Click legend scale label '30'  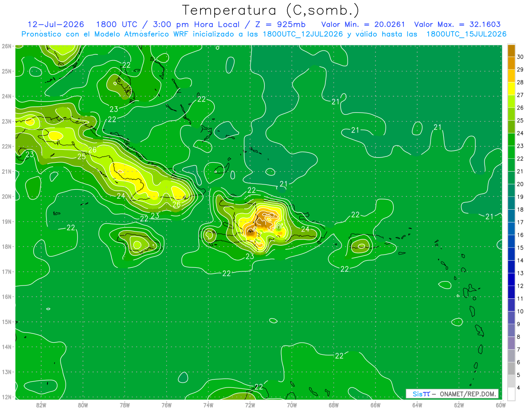(520, 57)
